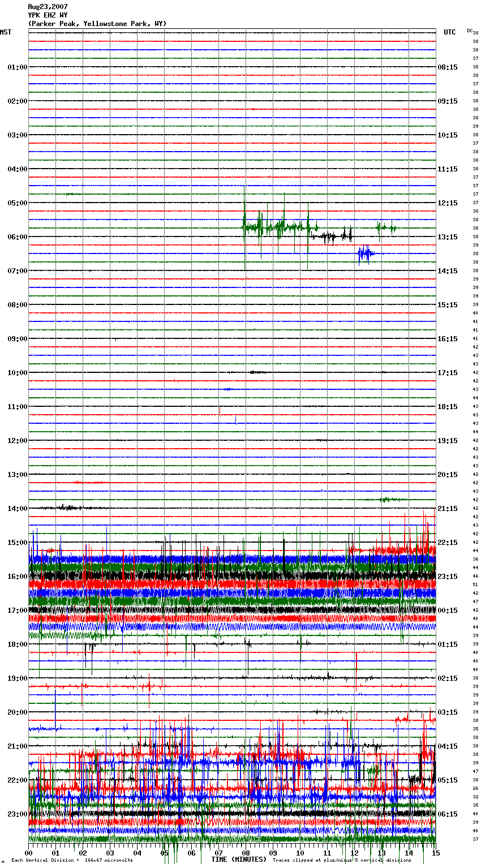Select the '18:00' MST time label

click(x=18, y=644)
